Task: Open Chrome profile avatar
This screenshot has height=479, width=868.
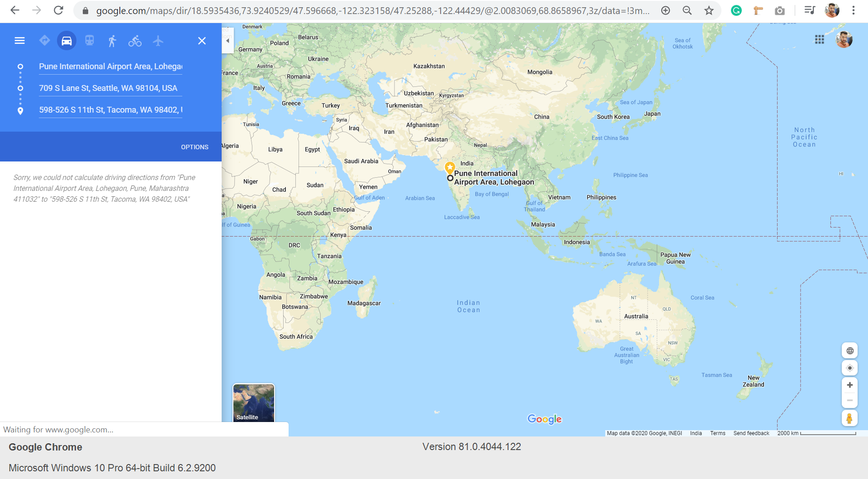Action: [832, 10]
